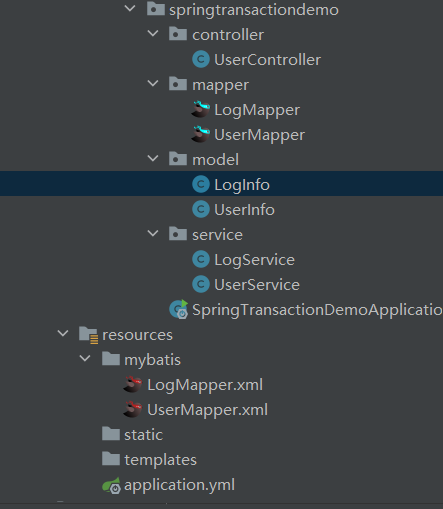443x509 pixels.
Task: Click the UserService class icon
Action: pos(201,284)
